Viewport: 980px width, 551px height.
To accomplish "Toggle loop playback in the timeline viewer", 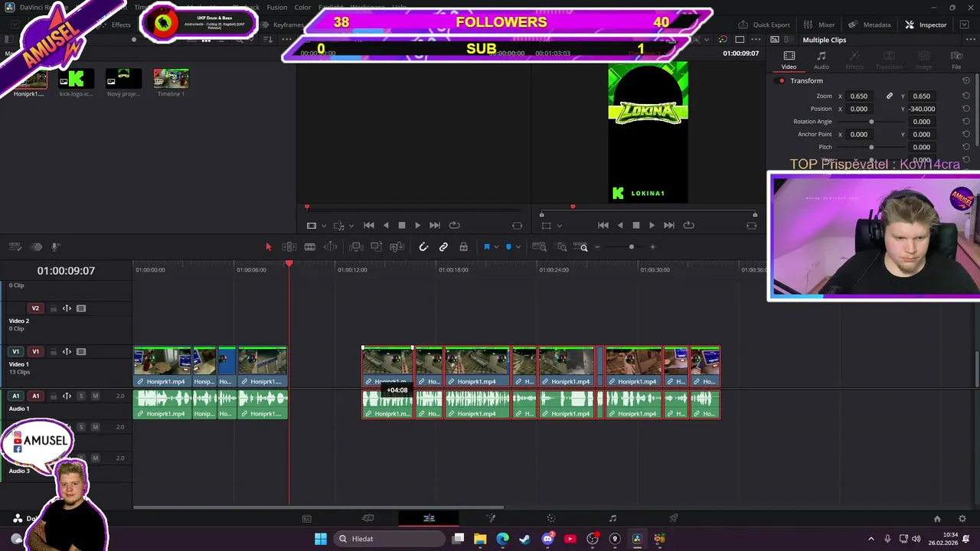I will pos(688,225).
